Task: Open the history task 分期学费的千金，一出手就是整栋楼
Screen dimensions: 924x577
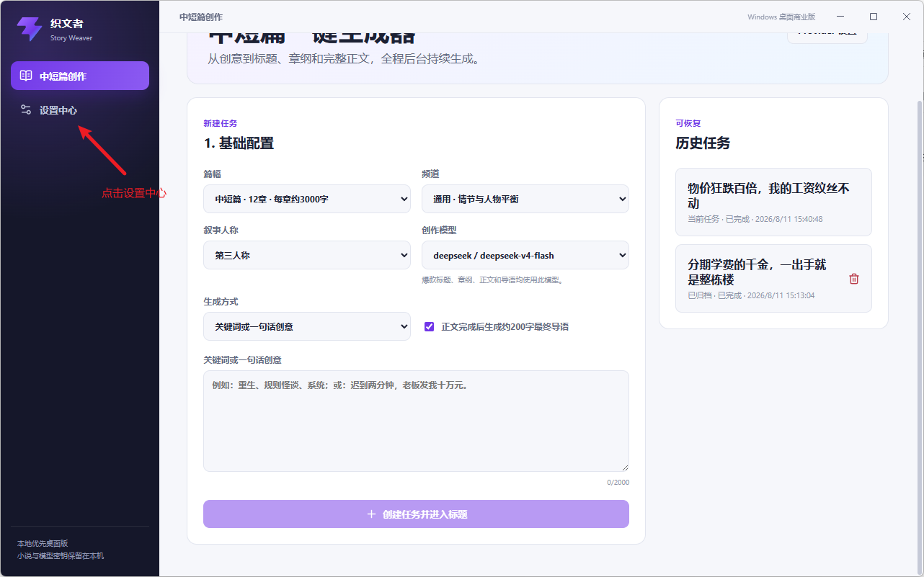Action: tap(773, 278)
